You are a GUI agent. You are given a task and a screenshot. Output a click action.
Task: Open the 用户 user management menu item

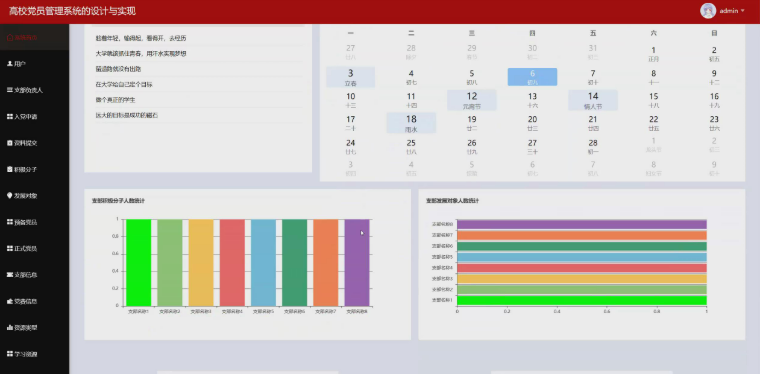[34, 64]
